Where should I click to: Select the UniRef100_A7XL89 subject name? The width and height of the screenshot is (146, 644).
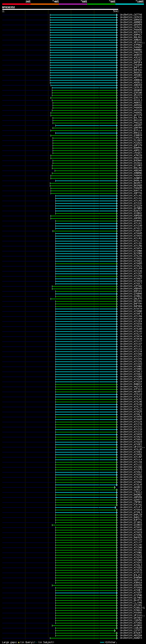coord(131,477)
